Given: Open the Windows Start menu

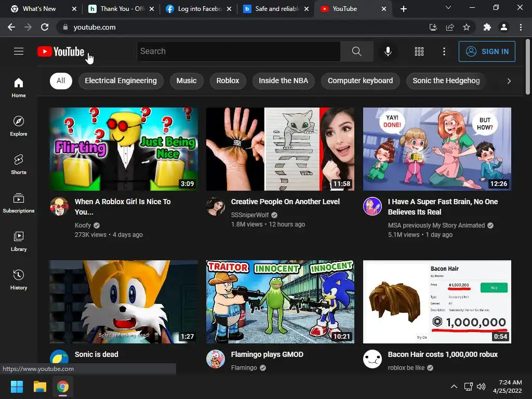Looking at the screenshot, I should (x=17, y=387).
